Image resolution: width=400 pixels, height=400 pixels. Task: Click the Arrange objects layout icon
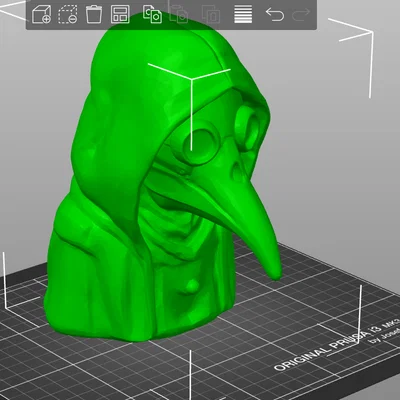click(120, 15)
